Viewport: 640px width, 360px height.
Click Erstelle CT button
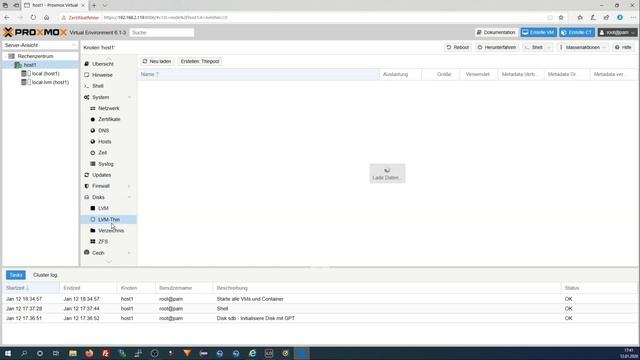pos(577,32)
